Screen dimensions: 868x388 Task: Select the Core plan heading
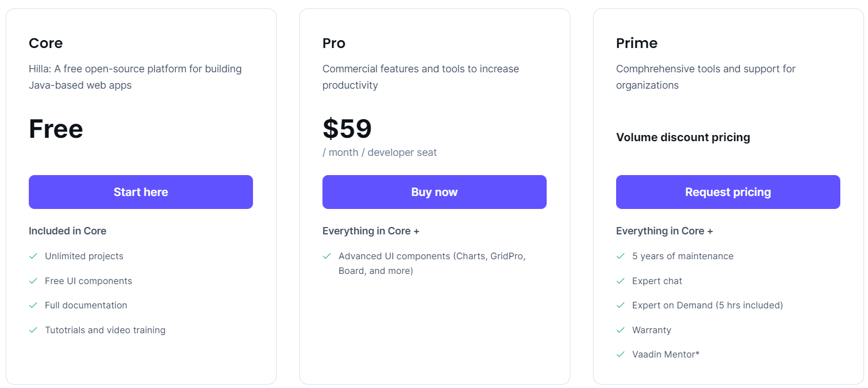click(x=46, y=43)
